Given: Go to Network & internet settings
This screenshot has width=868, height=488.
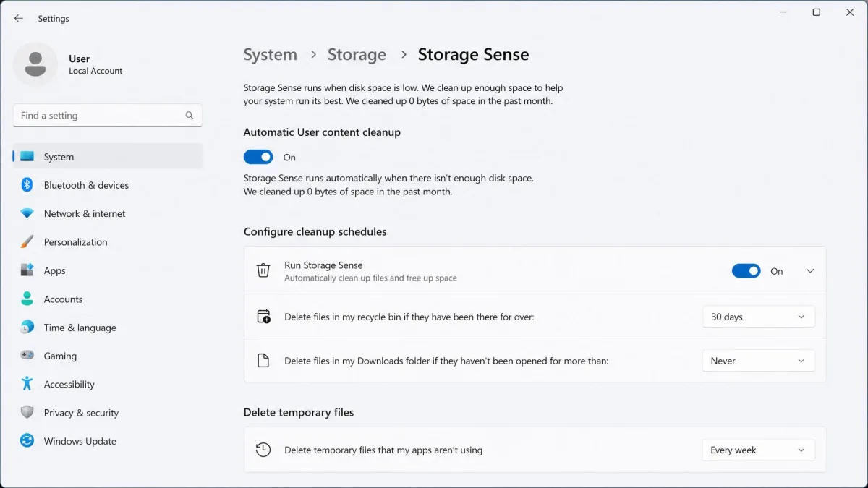Looking at the screenshot, I should tap(108, 213).
